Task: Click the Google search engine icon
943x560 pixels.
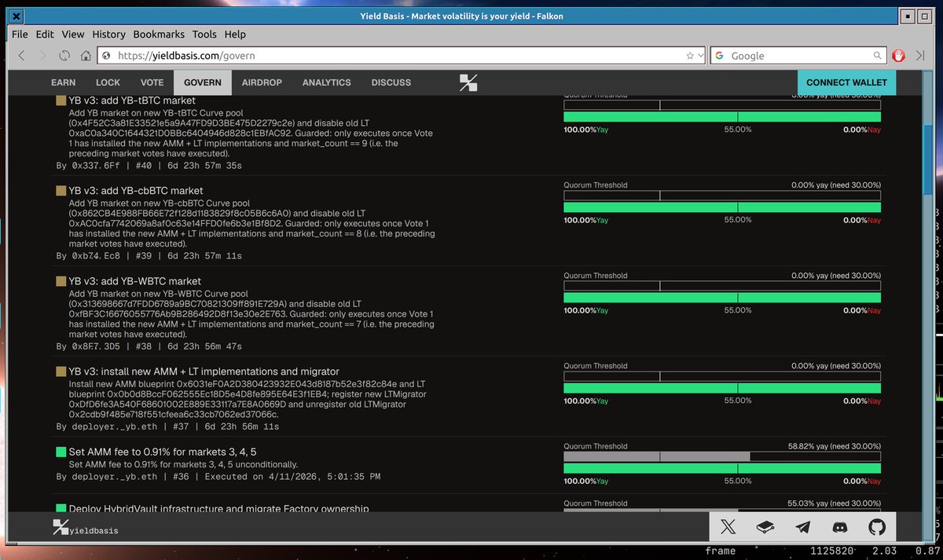Action: 720,56
